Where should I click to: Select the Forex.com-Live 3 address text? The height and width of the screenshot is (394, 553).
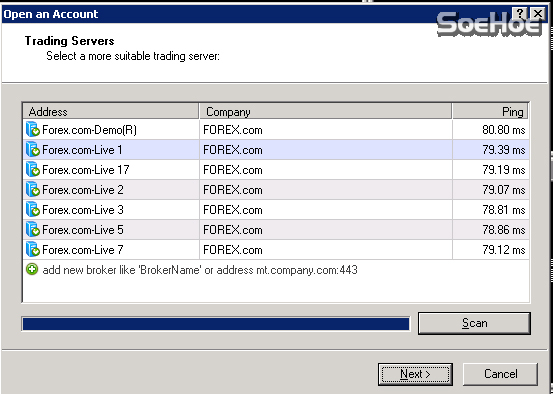[x=83, y=211]
